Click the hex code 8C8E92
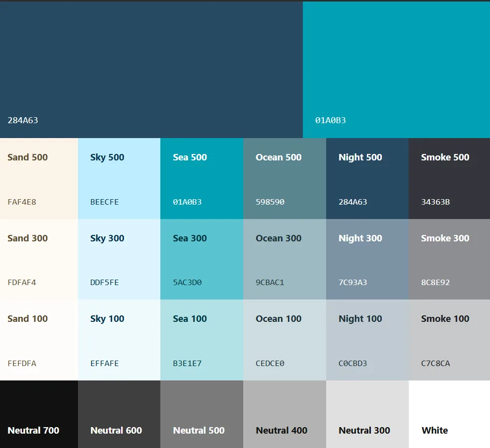Viewport: 490px width, 448px height. pos(435,282)
